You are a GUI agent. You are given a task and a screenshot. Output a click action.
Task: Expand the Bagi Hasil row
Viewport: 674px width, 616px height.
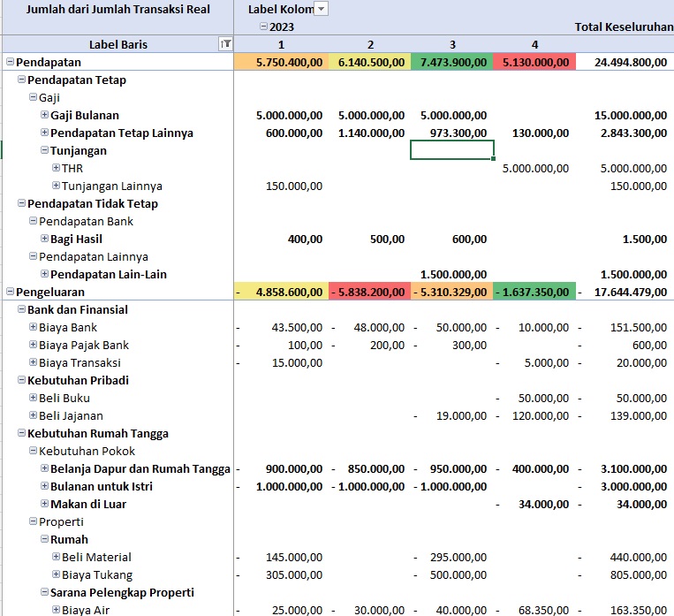44,239
